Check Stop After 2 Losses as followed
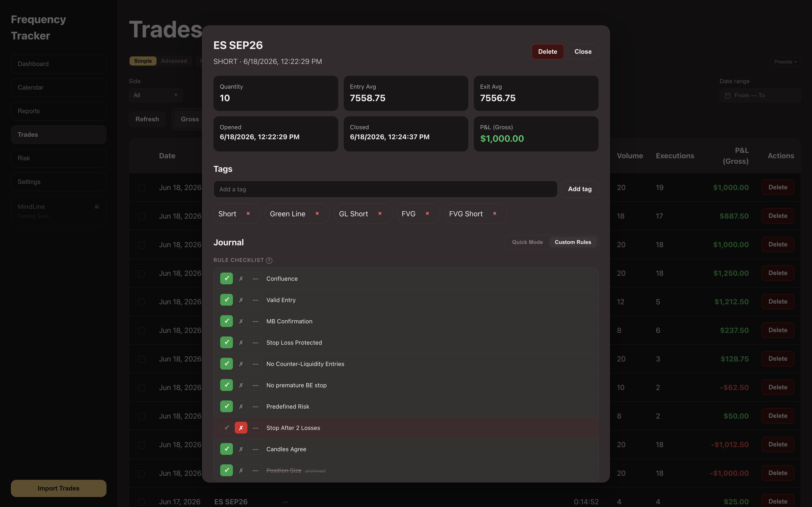Viewport: 812px width, 507px height. tap(226, 428)
